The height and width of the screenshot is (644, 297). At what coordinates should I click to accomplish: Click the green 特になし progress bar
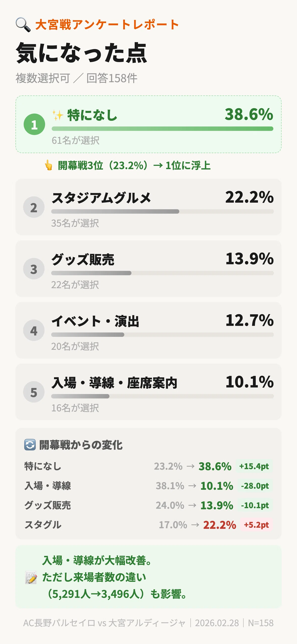point(163,129)
